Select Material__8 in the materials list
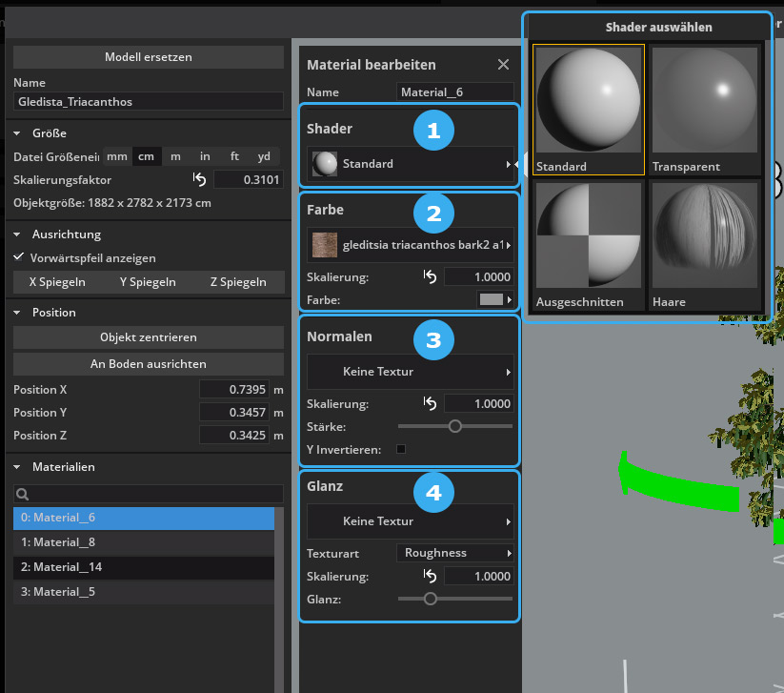 pos(143,542)
